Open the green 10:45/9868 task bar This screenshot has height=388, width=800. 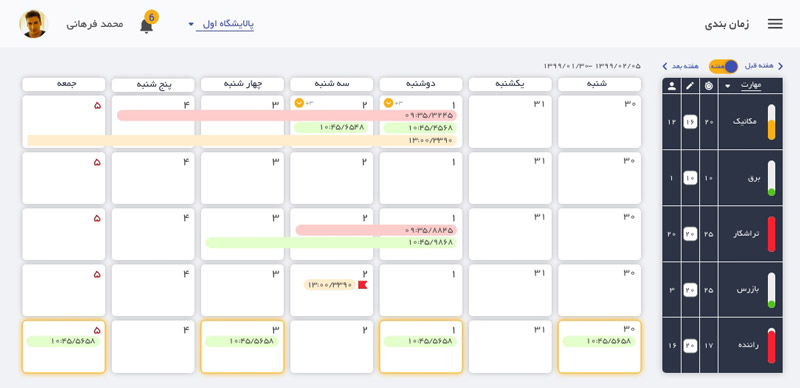coord(332,242)
